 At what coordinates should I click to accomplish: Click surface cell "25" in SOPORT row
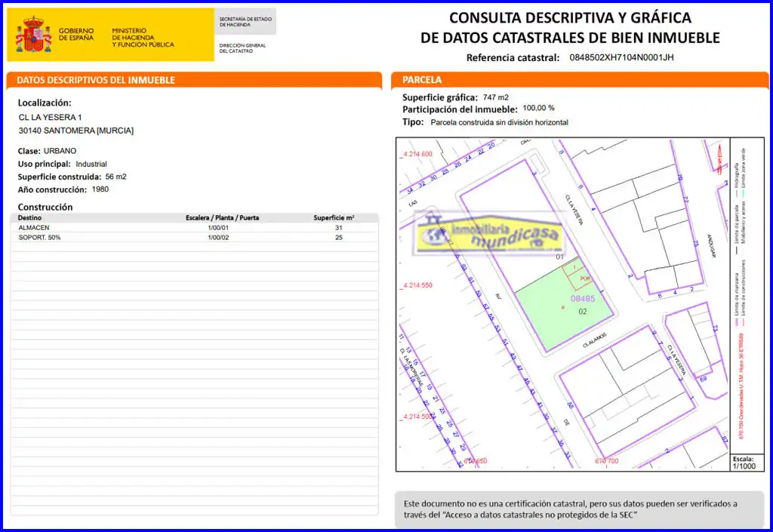(x=339, y=238)
